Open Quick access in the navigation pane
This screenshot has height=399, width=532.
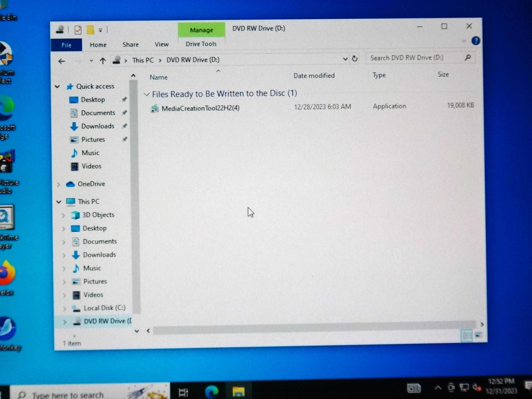pos(95,86)
